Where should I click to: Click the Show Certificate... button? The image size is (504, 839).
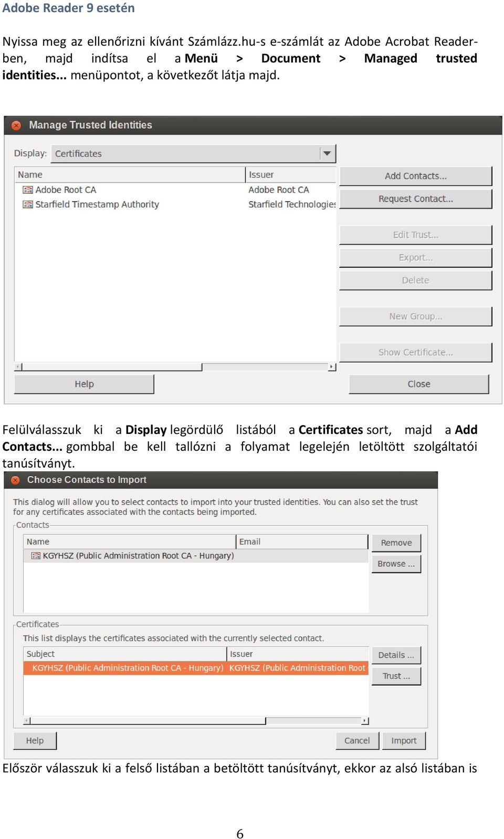[x=416, y=353]
